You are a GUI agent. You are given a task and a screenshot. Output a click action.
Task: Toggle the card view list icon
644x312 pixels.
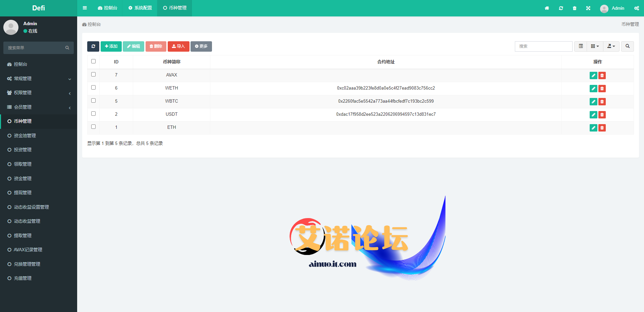click(581, 46)
